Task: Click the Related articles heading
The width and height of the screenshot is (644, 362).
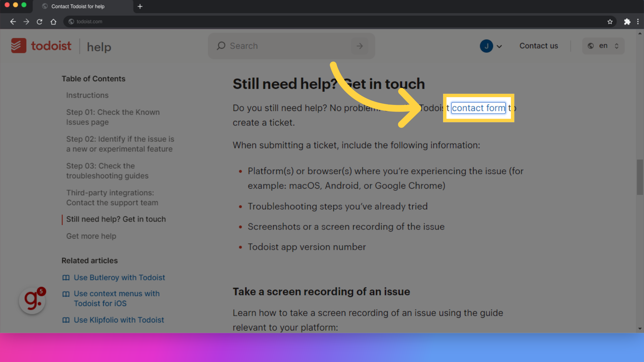Action: 90,261
